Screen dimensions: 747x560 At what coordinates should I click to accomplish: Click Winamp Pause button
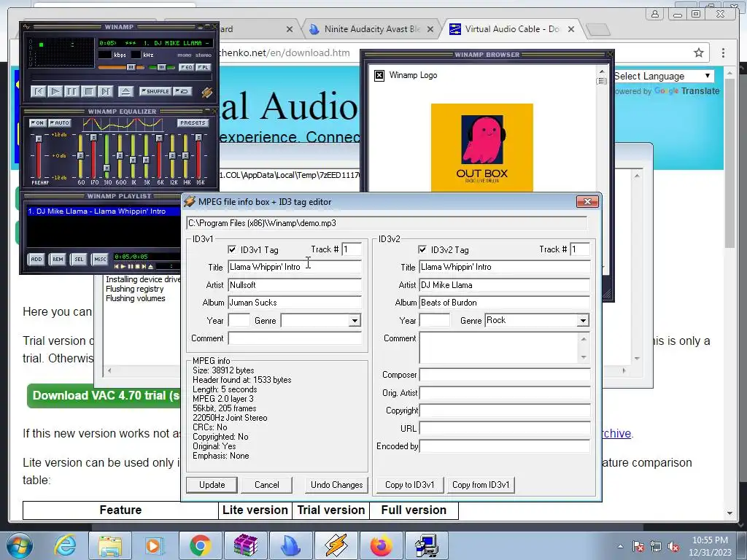[72, 91]
